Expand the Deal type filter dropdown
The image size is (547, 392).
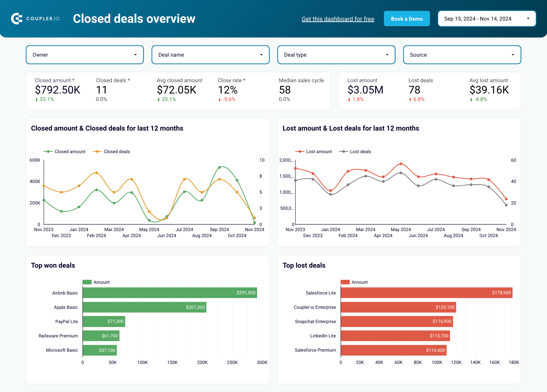(336, 55)
